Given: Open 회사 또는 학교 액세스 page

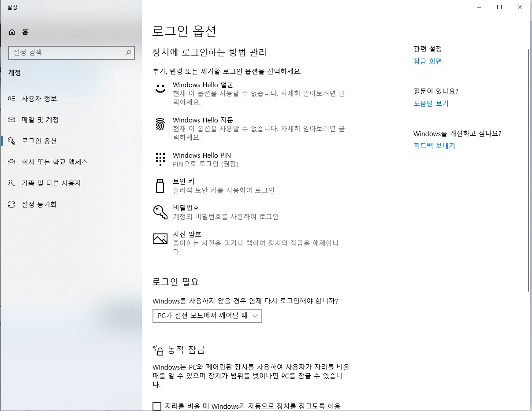Looking at the screenshot, I should tap(71, 162).
